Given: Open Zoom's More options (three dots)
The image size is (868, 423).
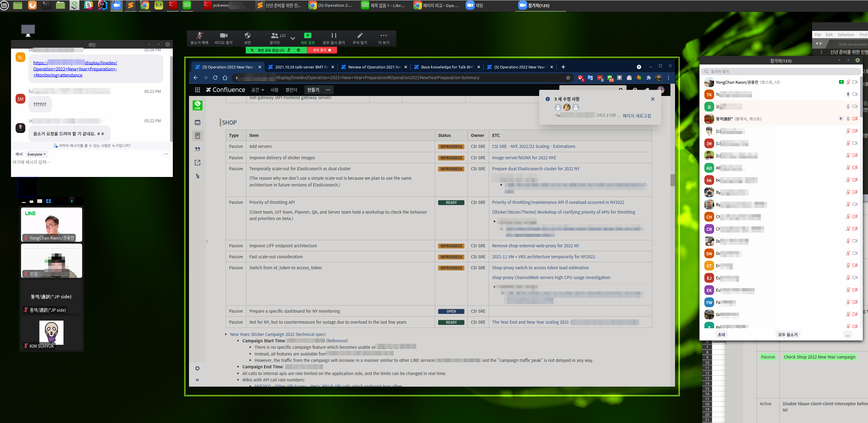Looking at the screenshot, I should [383, 38].
